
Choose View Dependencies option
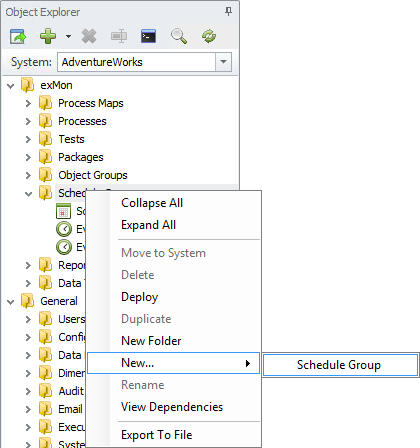[172, 407]
